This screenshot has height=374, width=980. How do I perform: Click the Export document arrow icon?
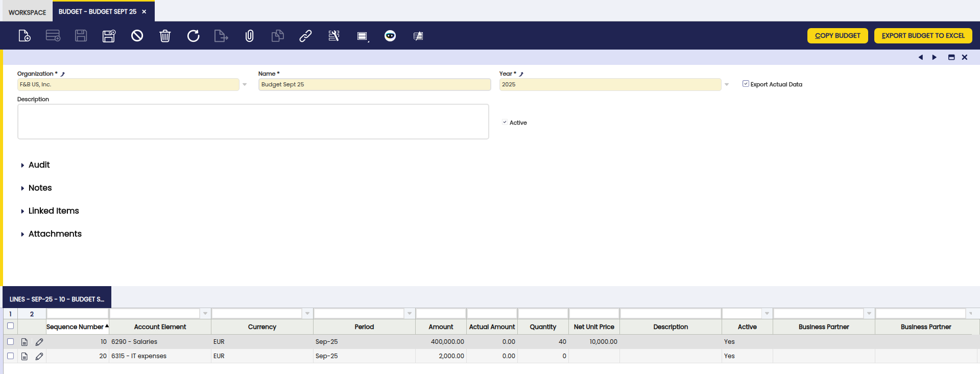(x=221, y=36)
